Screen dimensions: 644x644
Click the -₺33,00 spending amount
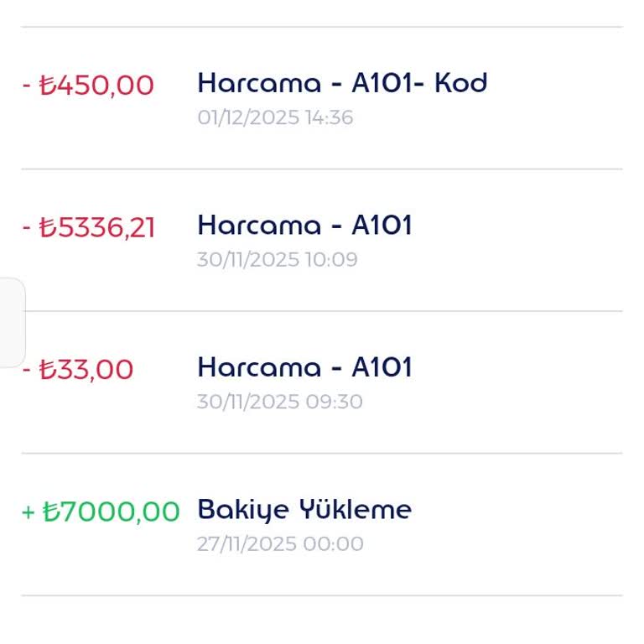point(77,370)
